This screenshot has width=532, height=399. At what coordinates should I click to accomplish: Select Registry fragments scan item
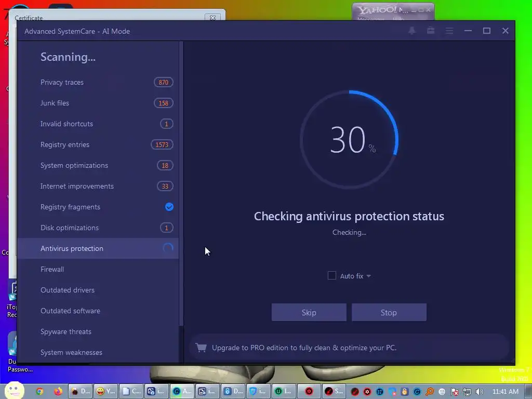(x=98, y=207)
